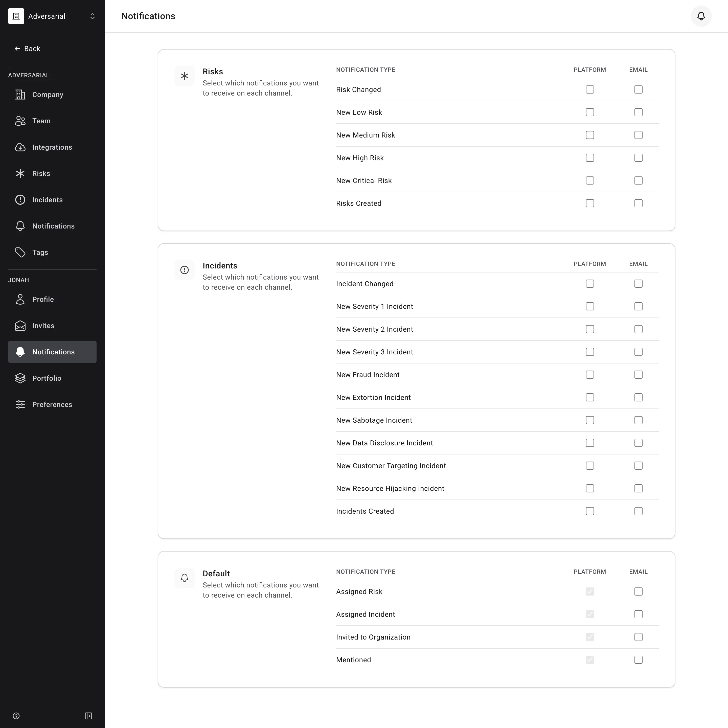Go back using the Back arrow

pos(17,49)
